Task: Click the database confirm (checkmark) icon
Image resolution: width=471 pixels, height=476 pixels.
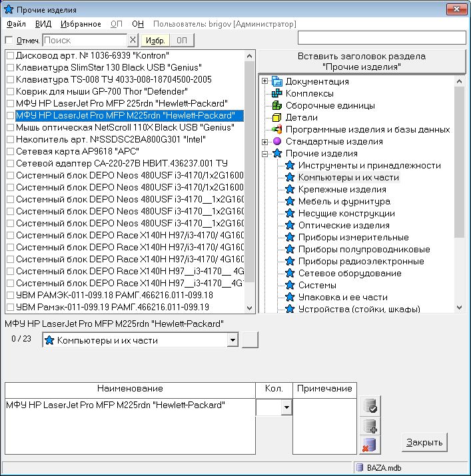Action: click(370, 406)
